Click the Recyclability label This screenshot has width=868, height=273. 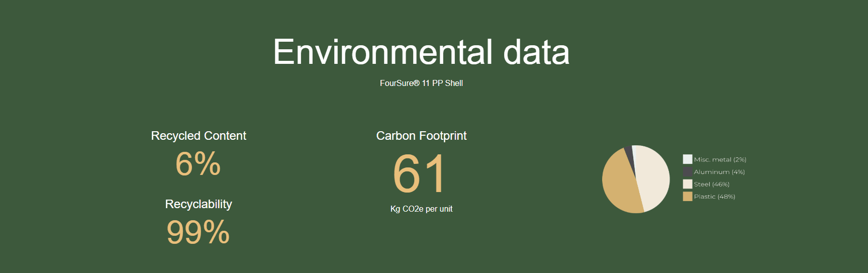click(199, 204)
